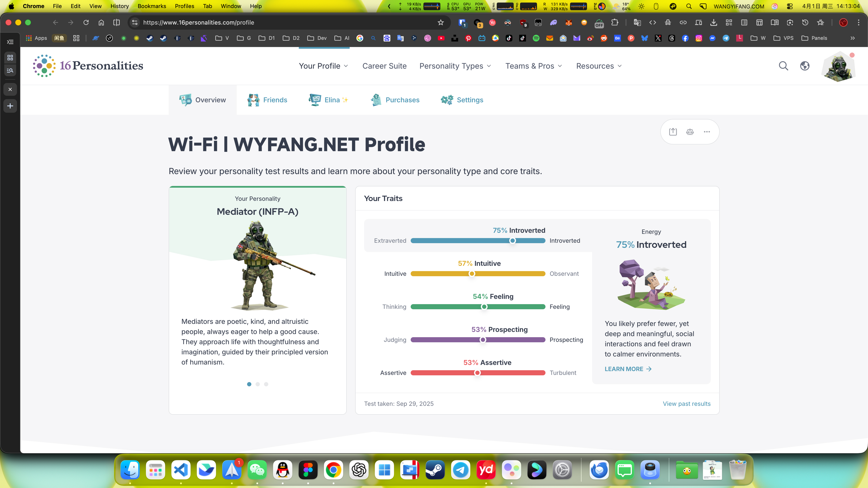
Task: Click the profile avatar at top right
Action: pyautogui.click(x=838, y=66)
